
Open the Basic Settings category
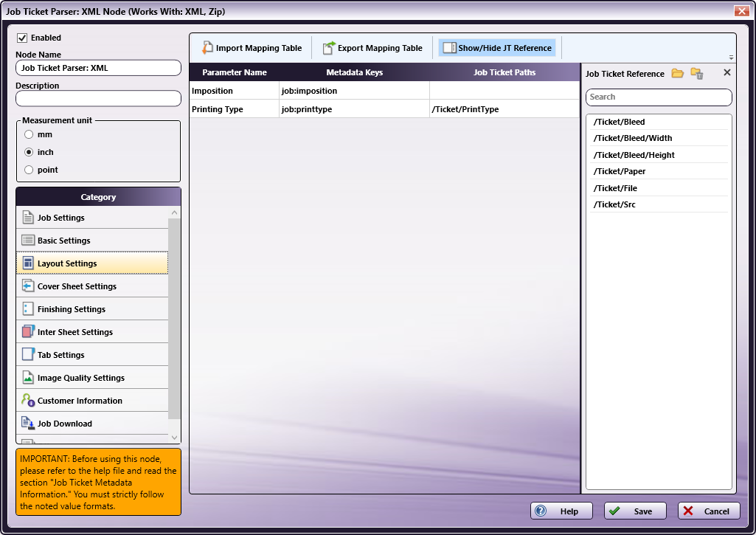[x=92, y=241]
